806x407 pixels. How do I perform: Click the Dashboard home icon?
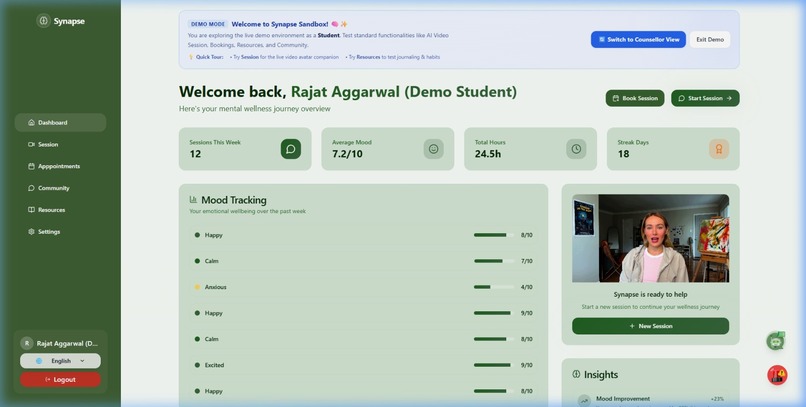(x=31, y=122)
